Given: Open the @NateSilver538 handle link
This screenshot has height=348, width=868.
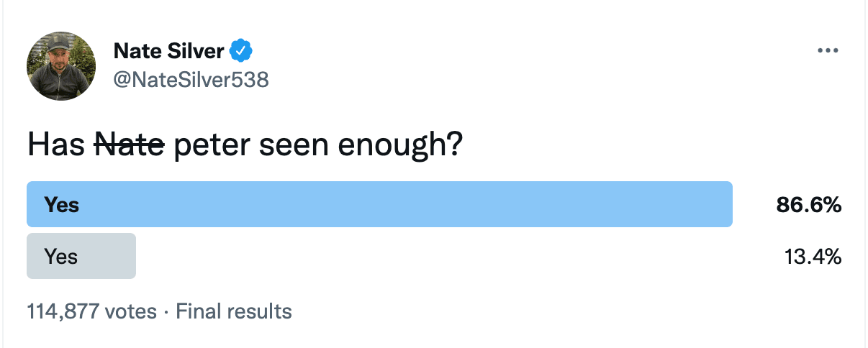Looking at the screenshot, I should [191, 79].
